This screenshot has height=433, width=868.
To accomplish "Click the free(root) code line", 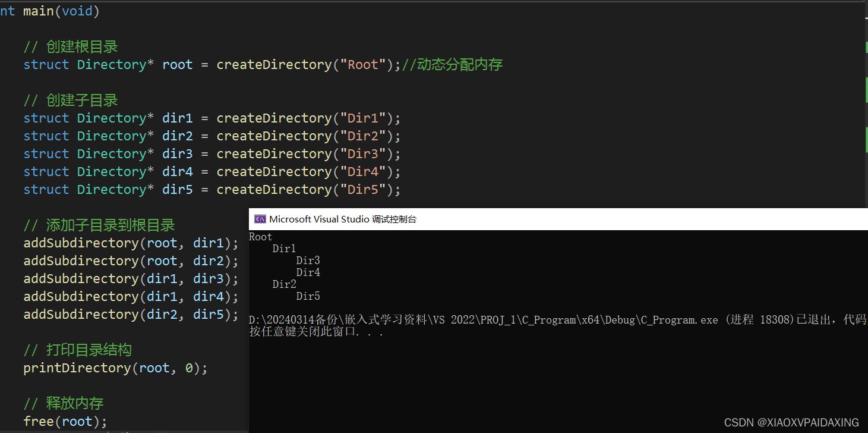I will 65,421.
